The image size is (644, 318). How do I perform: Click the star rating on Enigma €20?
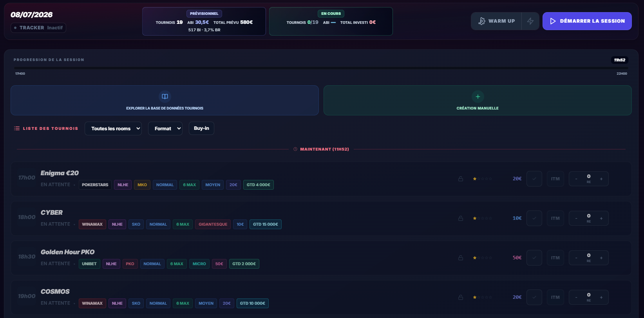tap(482, 179)
